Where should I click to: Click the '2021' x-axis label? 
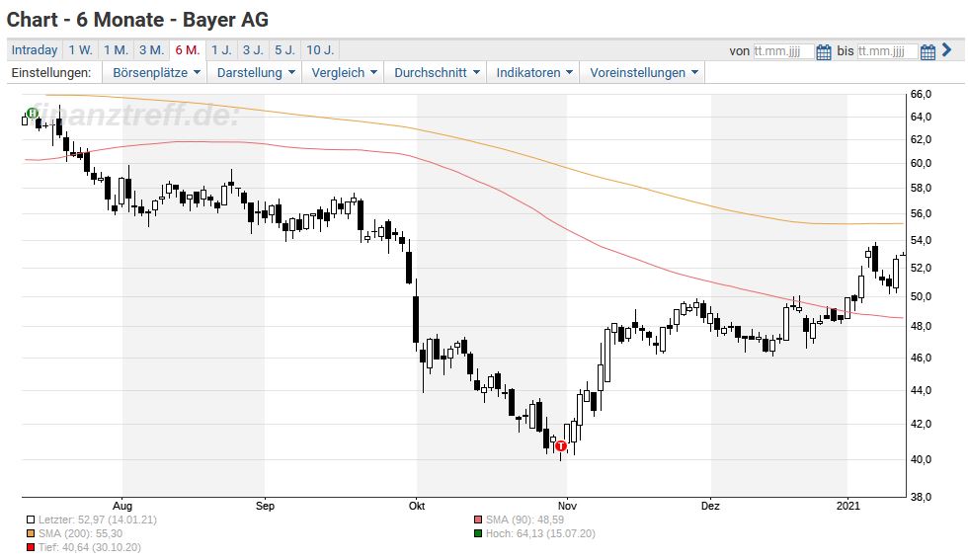pos(848,506)
